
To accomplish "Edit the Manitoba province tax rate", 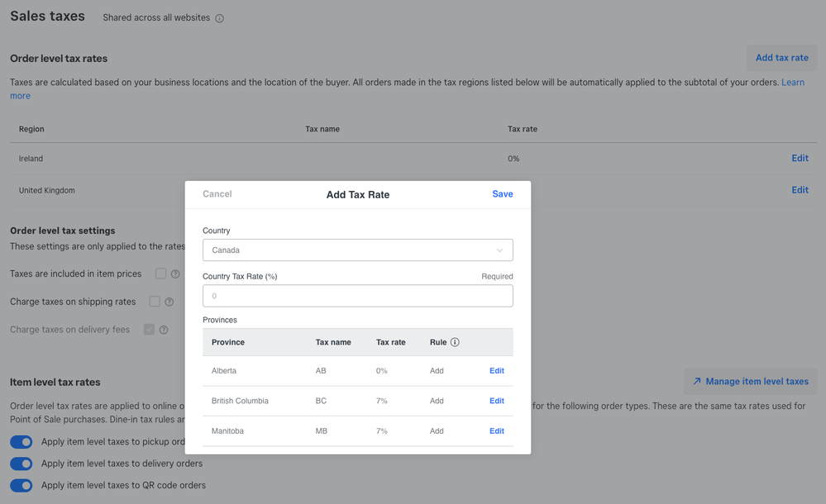I will pos(496,431).
